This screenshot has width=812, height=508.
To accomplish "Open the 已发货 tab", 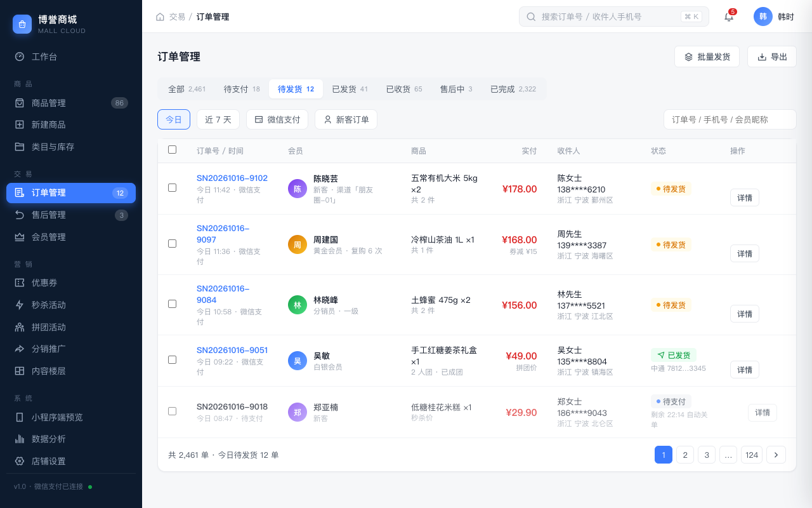I will point(350,89).
